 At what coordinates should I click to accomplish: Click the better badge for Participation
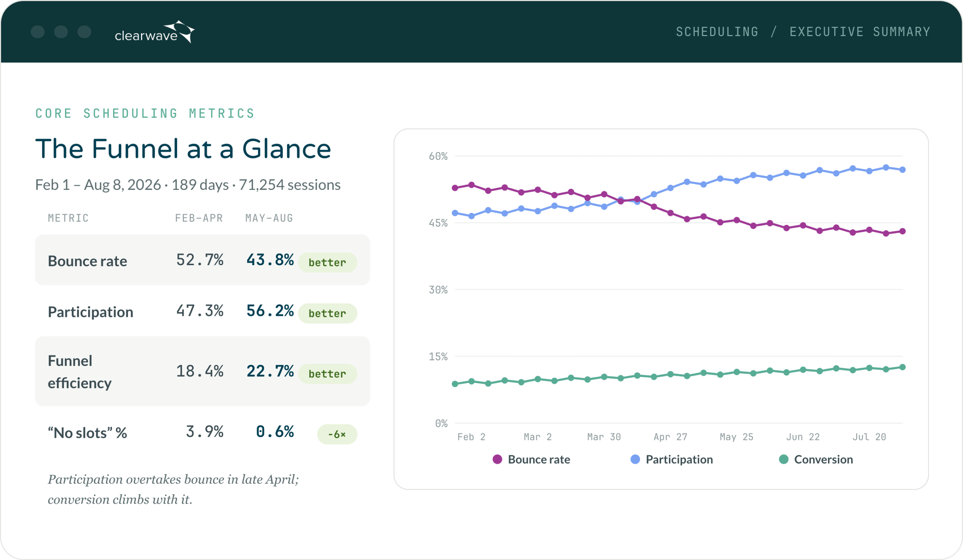pyautogui.click(x=328, y=313)
